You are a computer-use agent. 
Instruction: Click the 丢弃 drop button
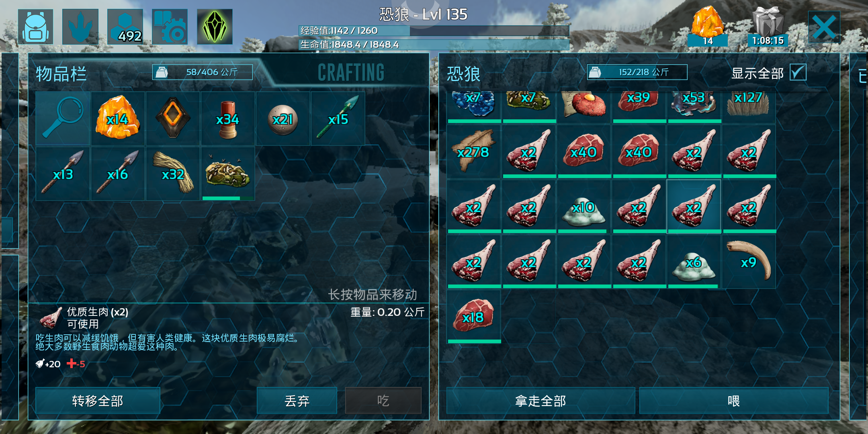(297, 401)
